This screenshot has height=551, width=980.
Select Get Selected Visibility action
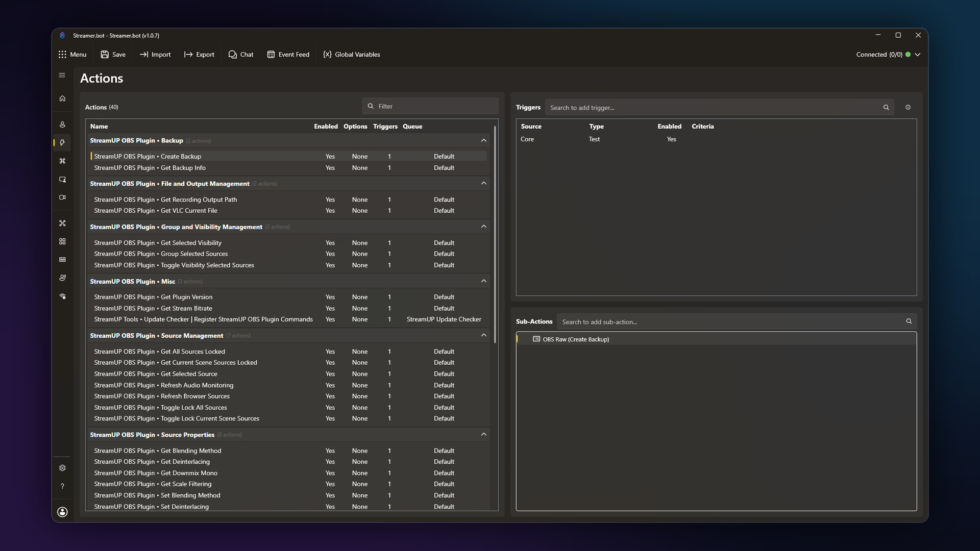288,243
